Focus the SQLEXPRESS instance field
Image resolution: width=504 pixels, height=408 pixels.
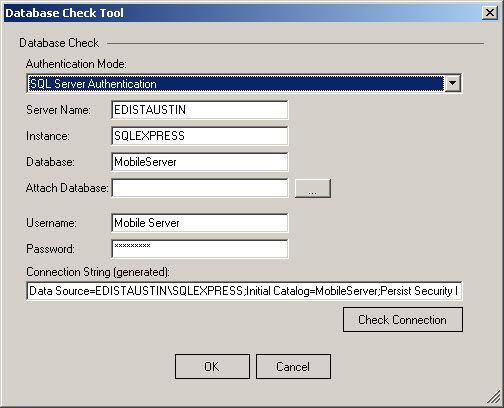(200, 136)
